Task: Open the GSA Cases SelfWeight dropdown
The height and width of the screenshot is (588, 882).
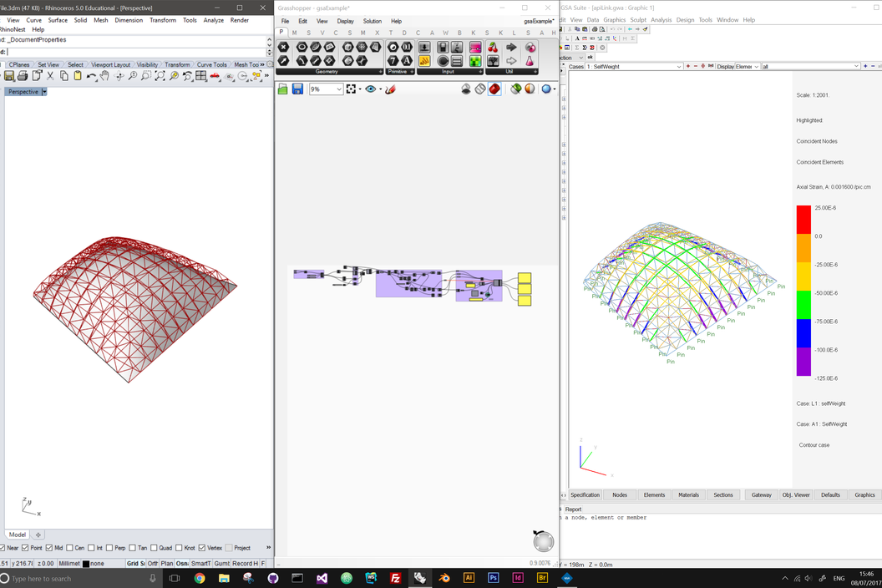Action: click(x=679, y=66)
